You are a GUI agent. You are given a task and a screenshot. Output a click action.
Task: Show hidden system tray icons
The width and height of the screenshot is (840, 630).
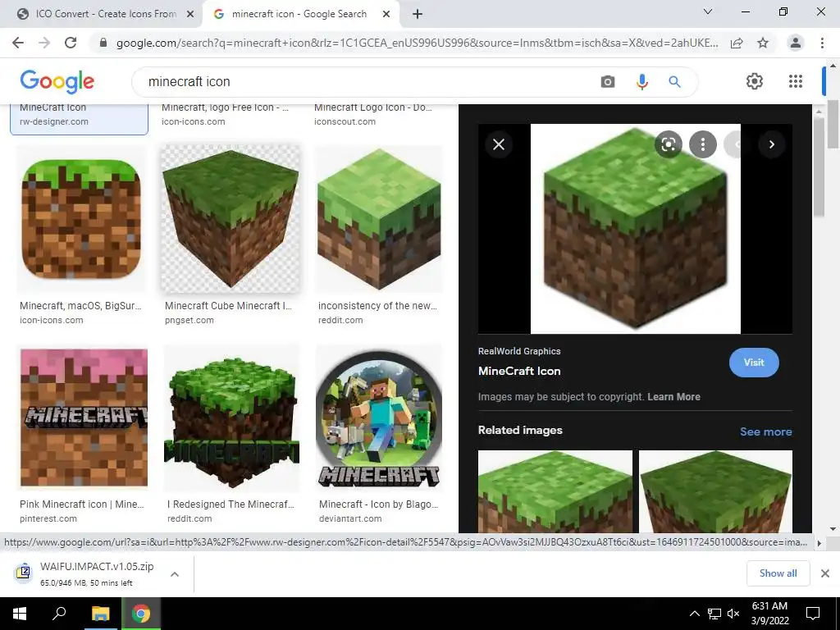[694, 614]
